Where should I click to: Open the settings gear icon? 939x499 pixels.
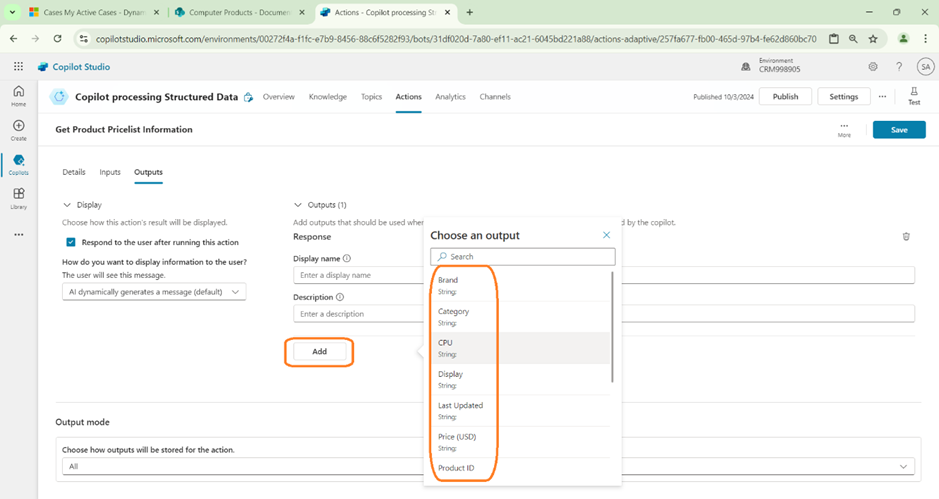[873, 67]
